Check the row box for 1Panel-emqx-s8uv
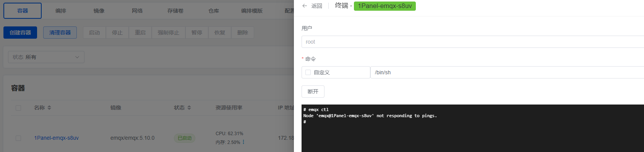This screenshot has width=644, height=152. [x=18, y=138]
